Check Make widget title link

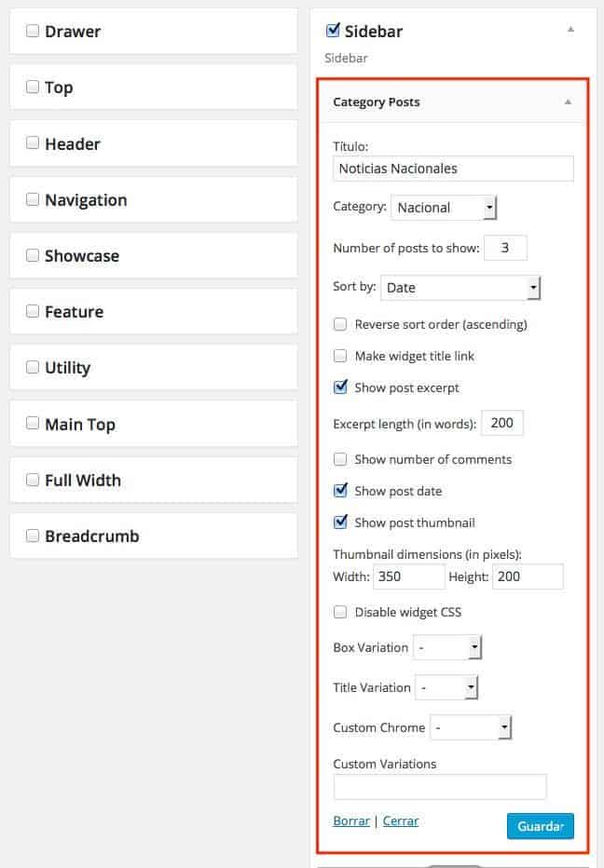(340, 356)
